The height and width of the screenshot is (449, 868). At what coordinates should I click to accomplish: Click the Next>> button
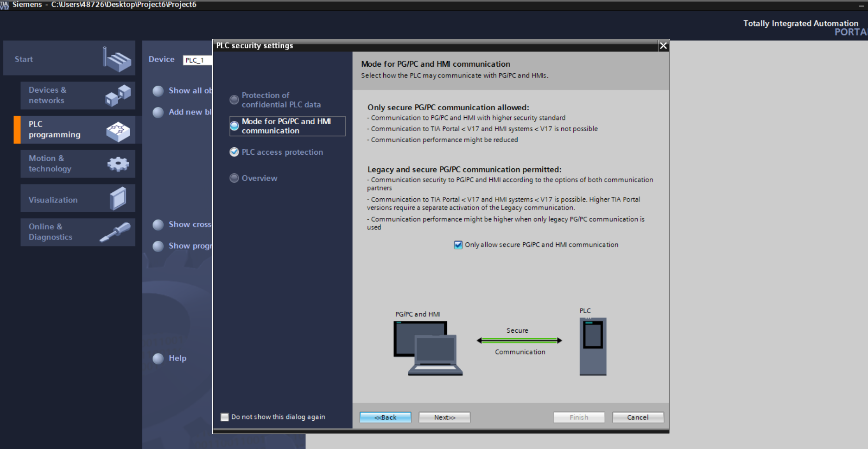[444, 417]
